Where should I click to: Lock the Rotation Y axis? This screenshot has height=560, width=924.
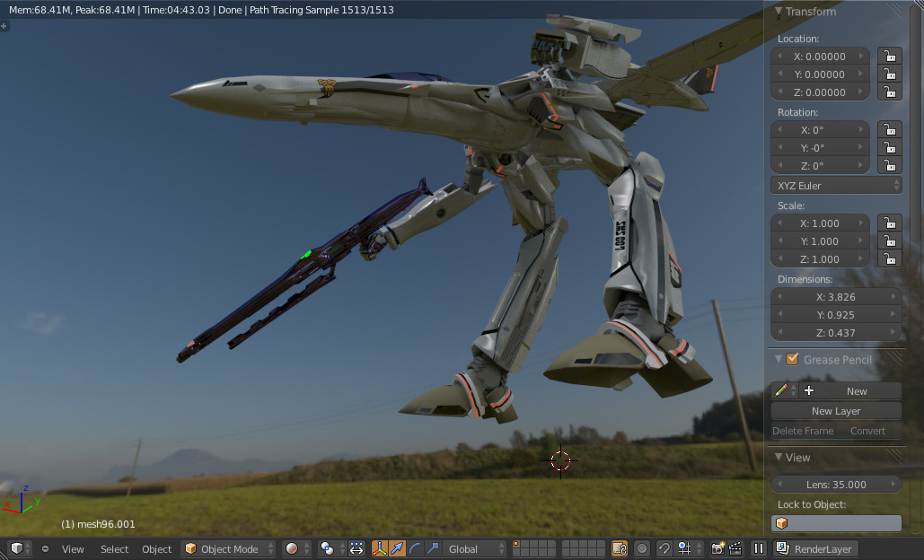(x=889, y=148)
